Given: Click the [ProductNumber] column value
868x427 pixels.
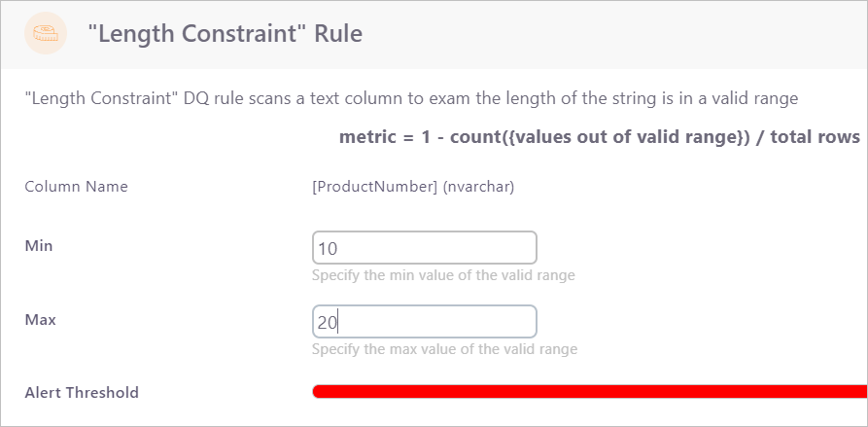Looking at the screenshot, I should click(x=374, y=187).
